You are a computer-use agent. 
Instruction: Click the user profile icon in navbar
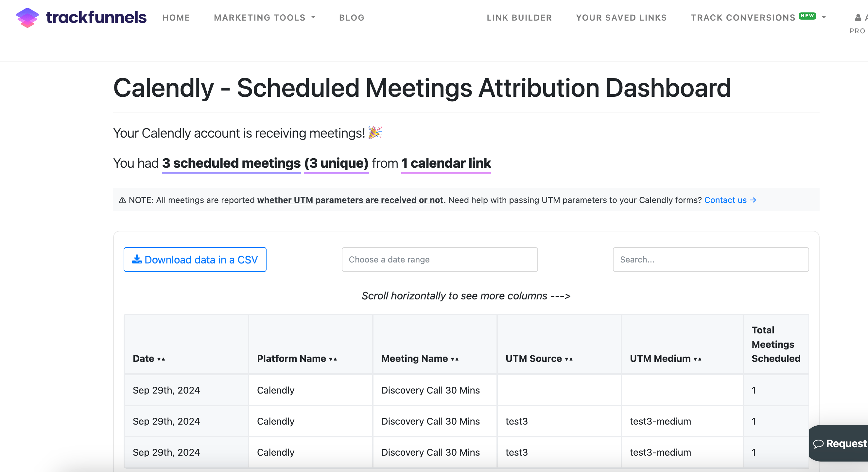(858, 18)
